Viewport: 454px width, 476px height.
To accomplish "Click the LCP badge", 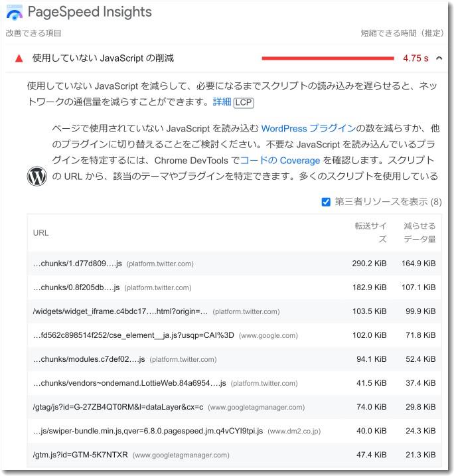I will (244, 103).
